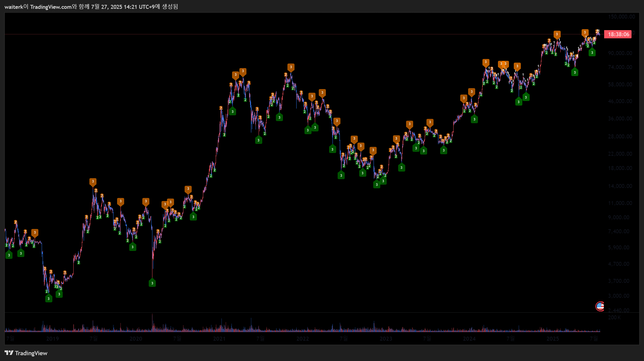Click the 4,700.00 price axis label

tap(619, 264)
